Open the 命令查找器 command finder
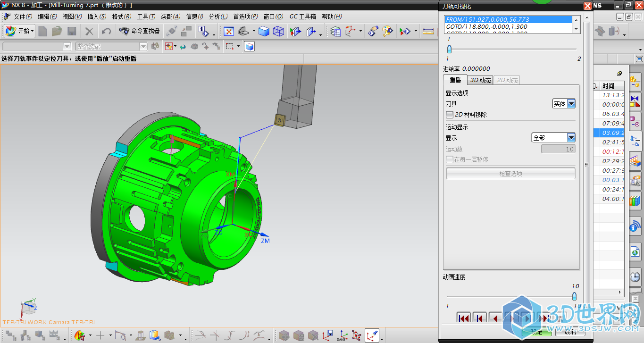 (139, 31)
